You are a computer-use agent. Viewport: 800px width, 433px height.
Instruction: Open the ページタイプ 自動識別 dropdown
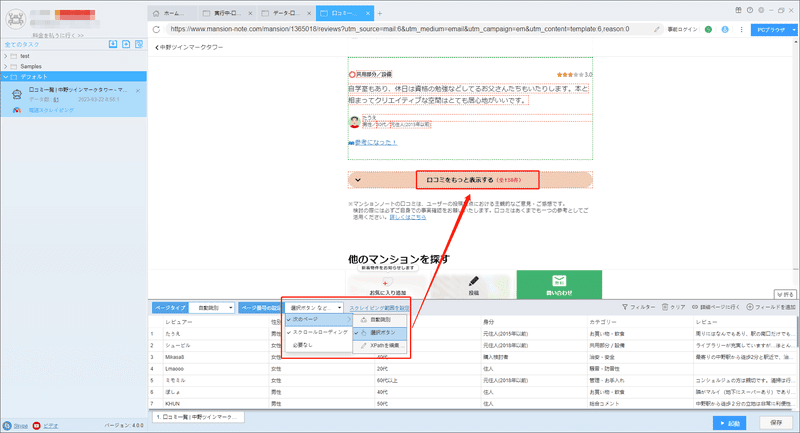[x=212, y=308]
